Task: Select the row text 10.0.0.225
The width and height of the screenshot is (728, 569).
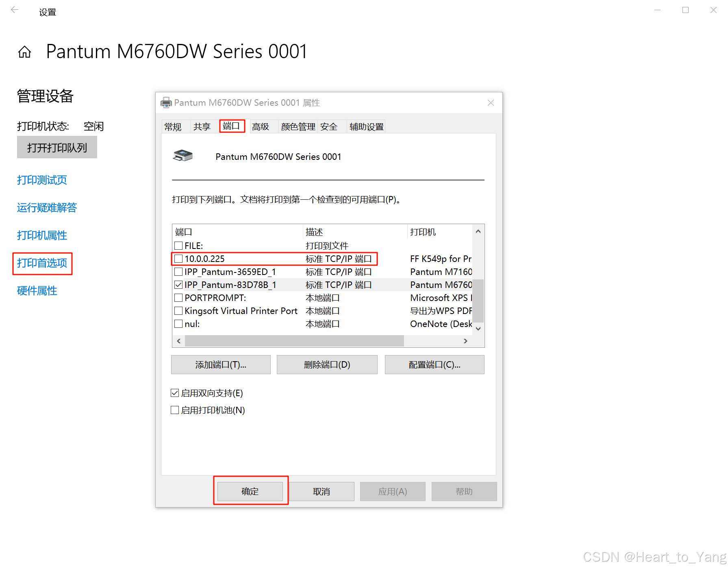Action: coord(204,259)
